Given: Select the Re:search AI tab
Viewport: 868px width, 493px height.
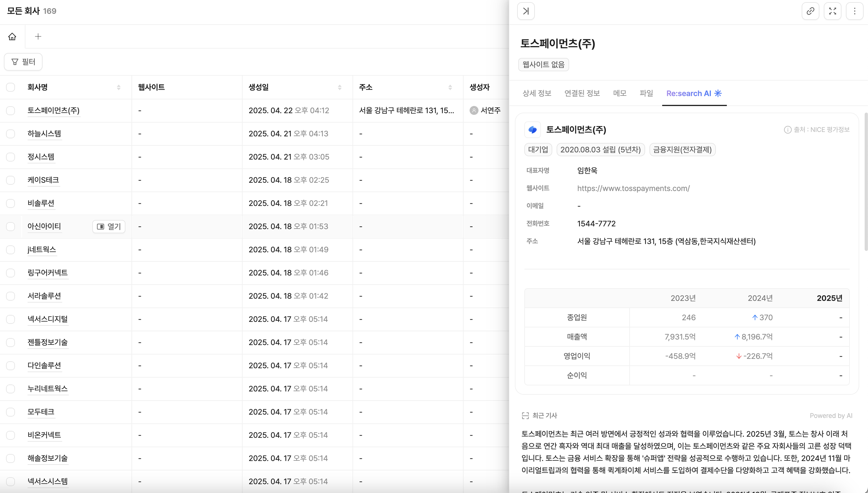Looking at the screenshot, I should [694, 93].
